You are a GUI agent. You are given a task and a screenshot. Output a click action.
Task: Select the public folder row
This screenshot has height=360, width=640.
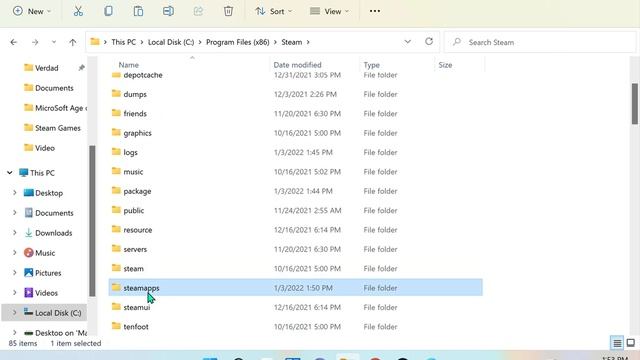pos(296,210)
